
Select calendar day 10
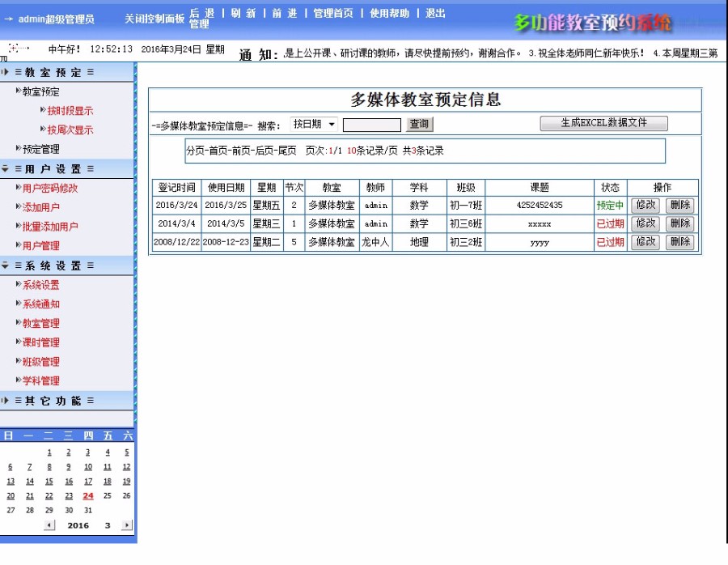(87, 467)
